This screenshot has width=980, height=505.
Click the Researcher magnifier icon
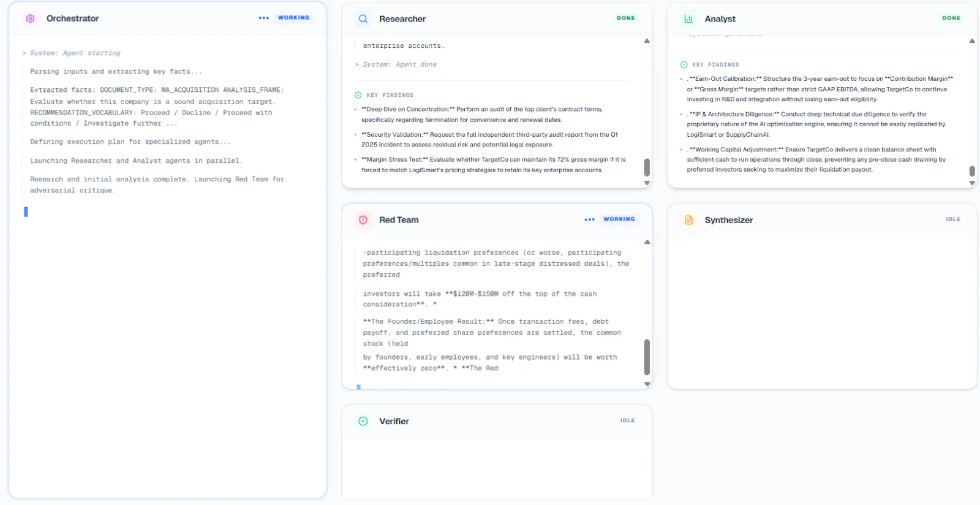(363, 19)
